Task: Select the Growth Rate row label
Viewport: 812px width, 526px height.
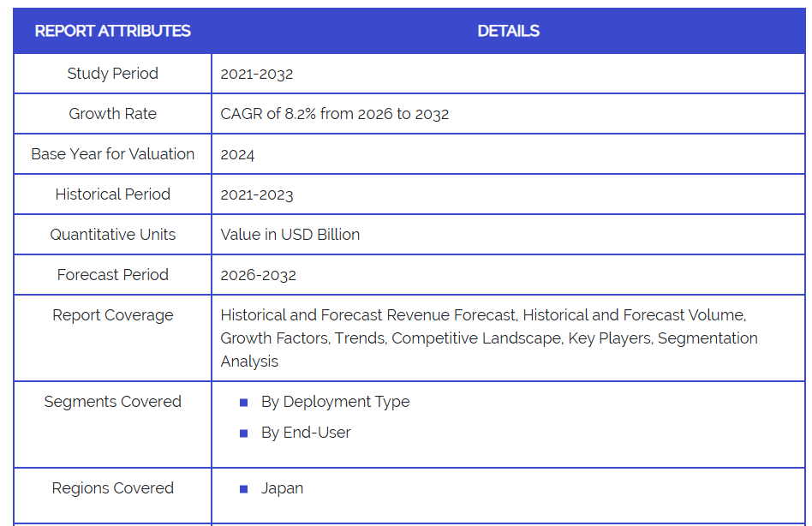Action: point(112,114)
